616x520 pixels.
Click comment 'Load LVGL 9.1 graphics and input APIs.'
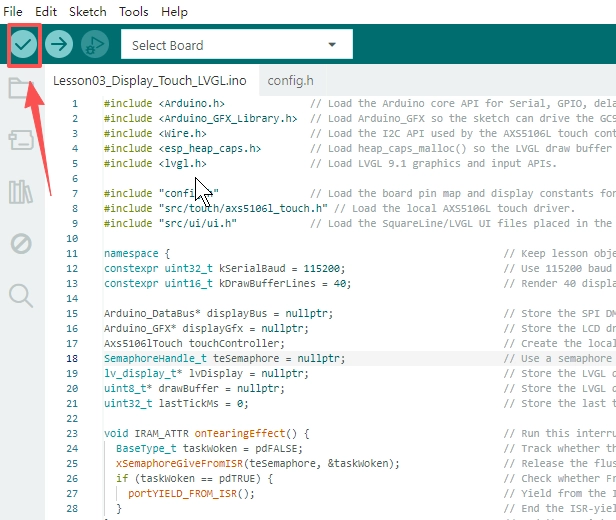tap(433, 163)
